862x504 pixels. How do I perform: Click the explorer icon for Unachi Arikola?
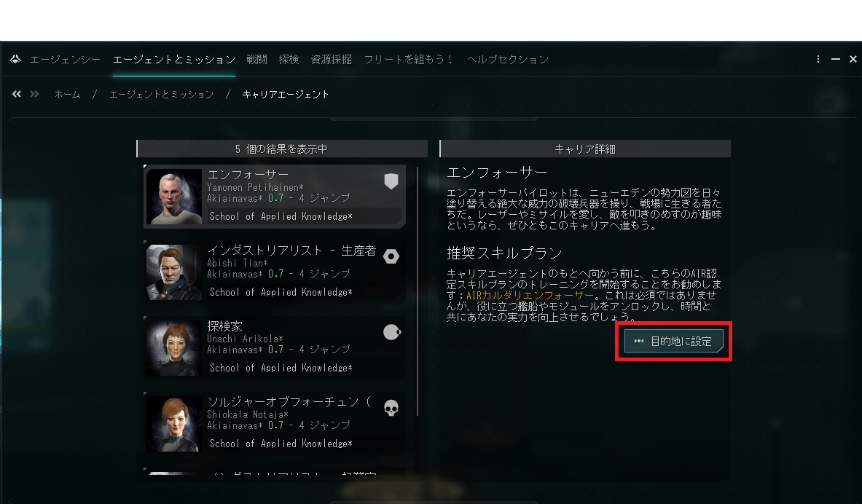(x=391, y=332)
